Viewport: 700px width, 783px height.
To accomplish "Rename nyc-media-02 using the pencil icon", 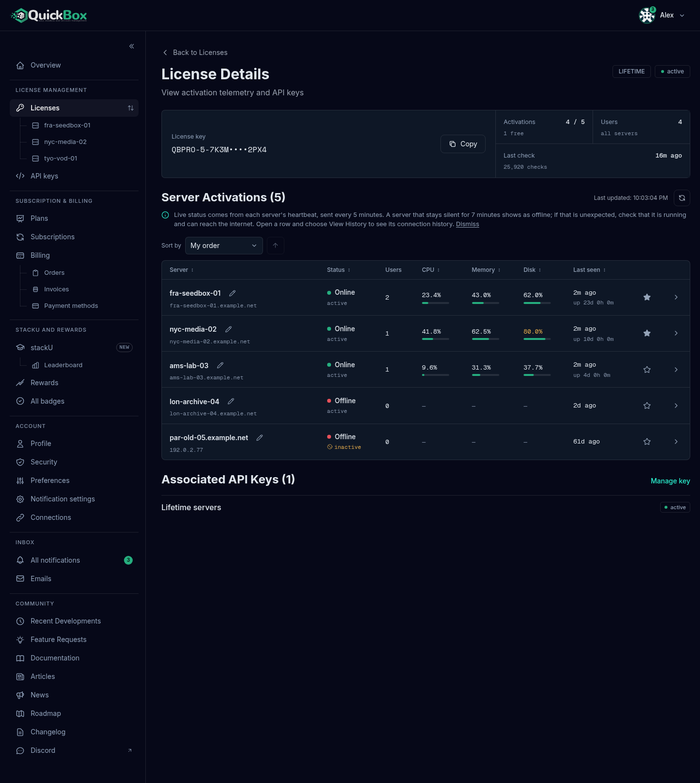I will tap(228, 329).
